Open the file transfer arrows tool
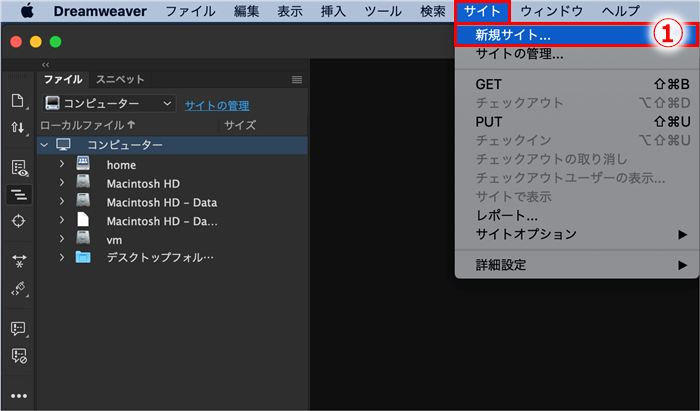700x411 pixels. pyautogui.click(x=18, y=128)
